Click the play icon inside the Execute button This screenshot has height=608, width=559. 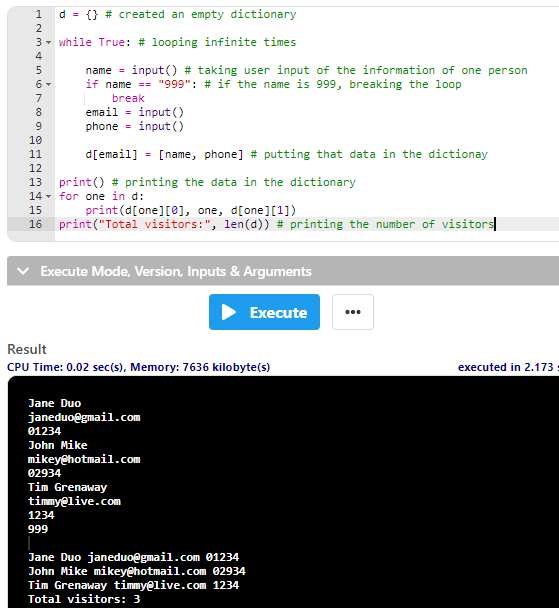point(229,312)
